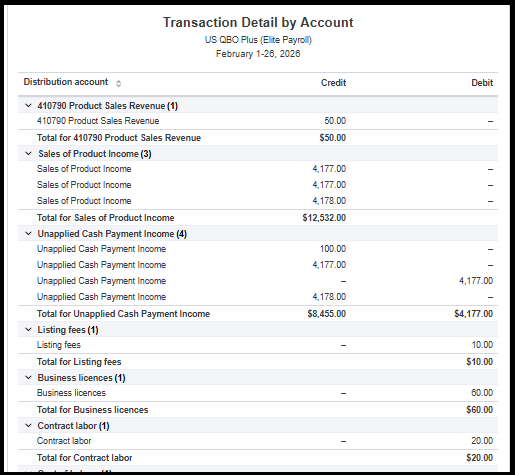This screenshot has height=475, width=516.
Task: Collapse the Business licences group
Action: (x=28, y=378)
